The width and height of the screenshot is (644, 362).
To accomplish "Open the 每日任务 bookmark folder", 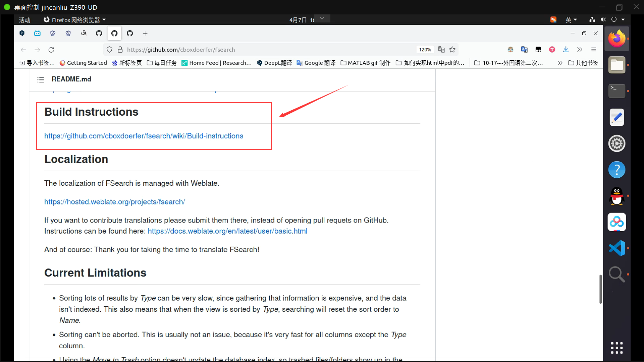I will tap(162, 63).
